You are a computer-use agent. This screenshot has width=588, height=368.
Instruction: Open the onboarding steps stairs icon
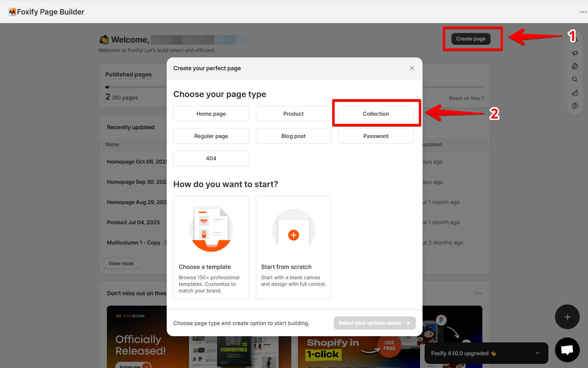(575, 93)
